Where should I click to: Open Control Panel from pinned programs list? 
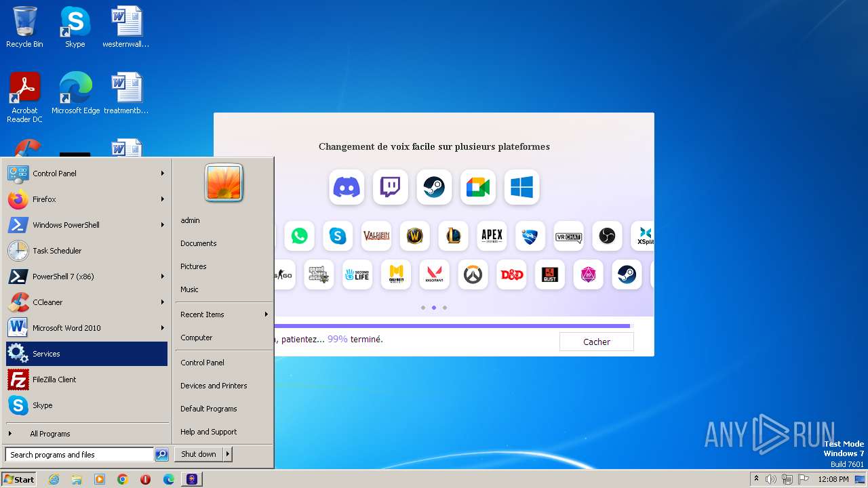coord(86,174)
